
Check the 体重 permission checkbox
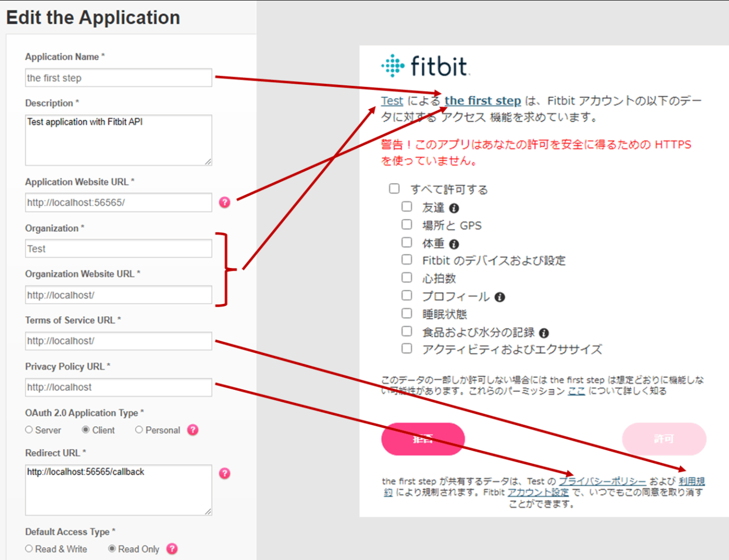pos(407,242)
